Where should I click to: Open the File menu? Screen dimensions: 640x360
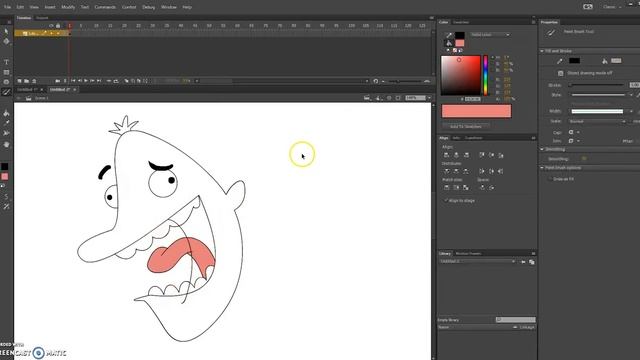click(7, 7)
